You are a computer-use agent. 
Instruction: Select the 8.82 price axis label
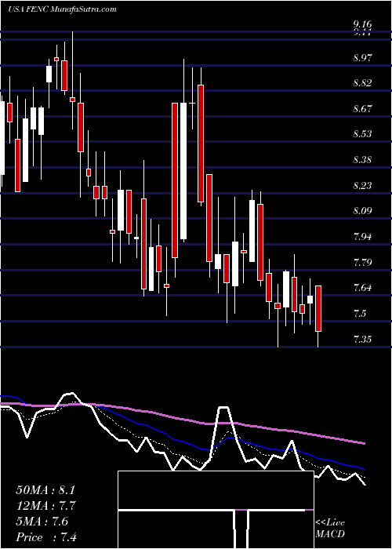[x=362, y=82]
